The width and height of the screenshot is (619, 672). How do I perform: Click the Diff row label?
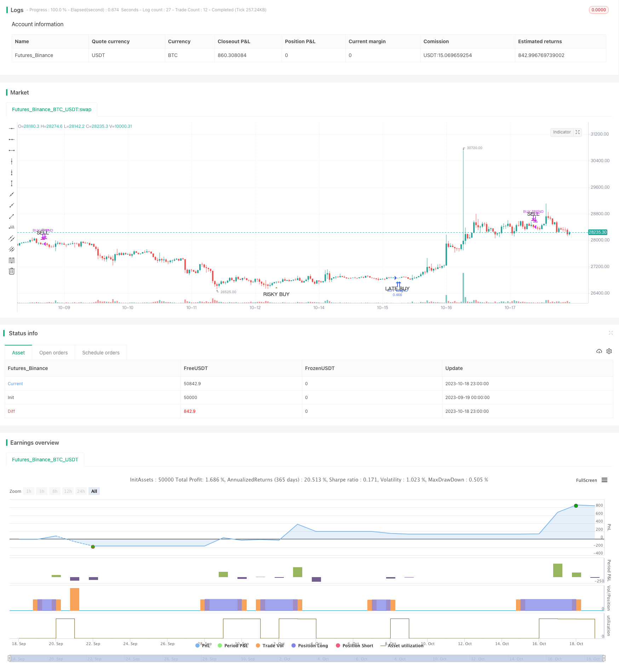click(x=11, y=411)
